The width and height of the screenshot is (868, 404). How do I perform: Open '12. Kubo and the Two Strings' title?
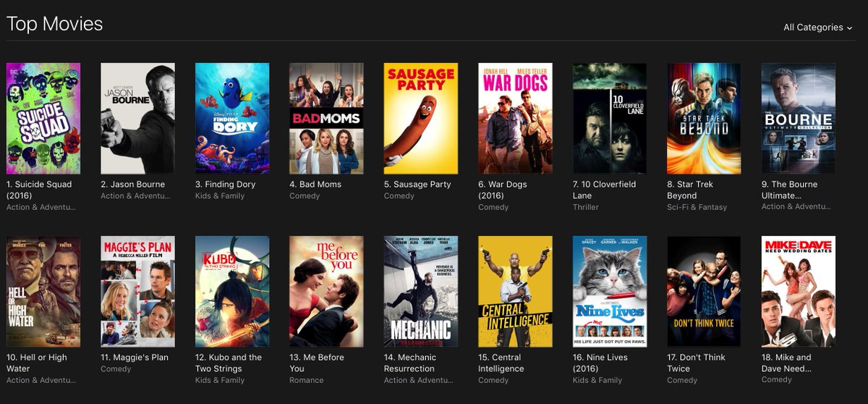click(x=229, y=363)
